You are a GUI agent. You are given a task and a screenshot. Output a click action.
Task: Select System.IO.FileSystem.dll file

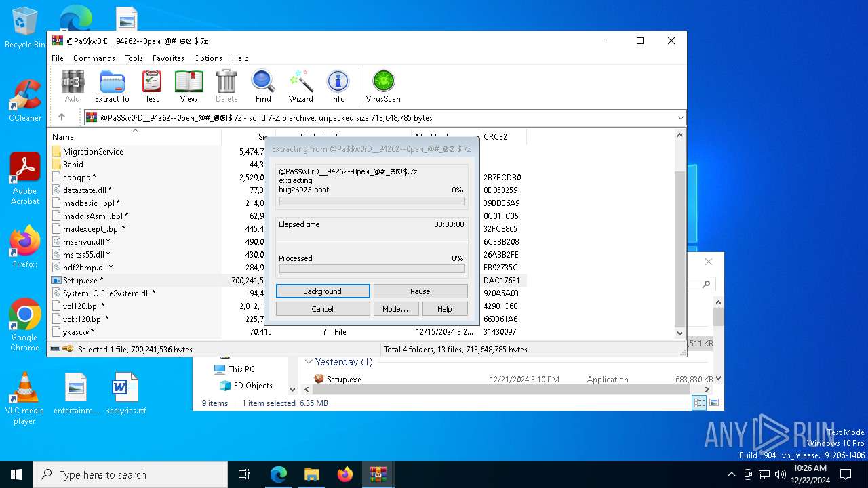pos(109,293)
